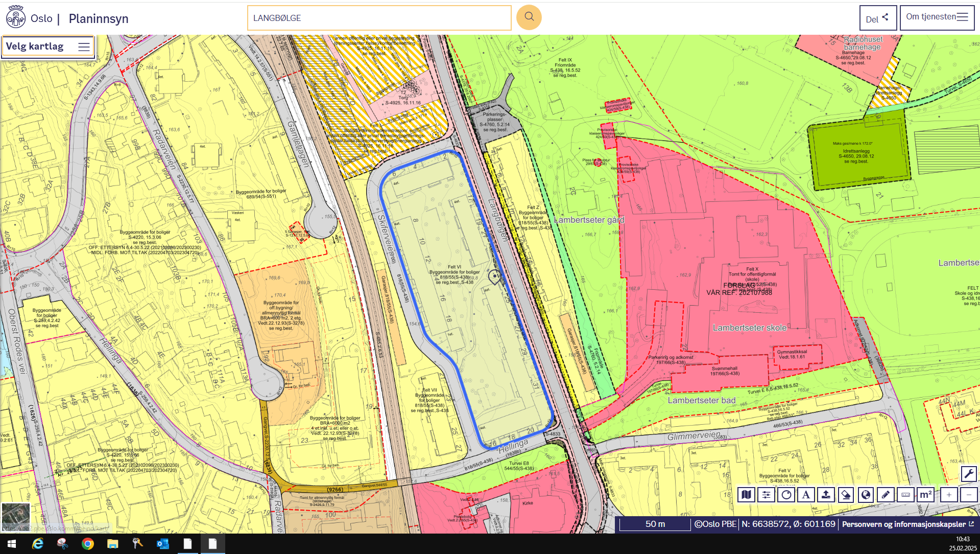The width and height of the screenshot is (980, 554).
Task: Click the upload file tool icon
Action: (826, 494)
